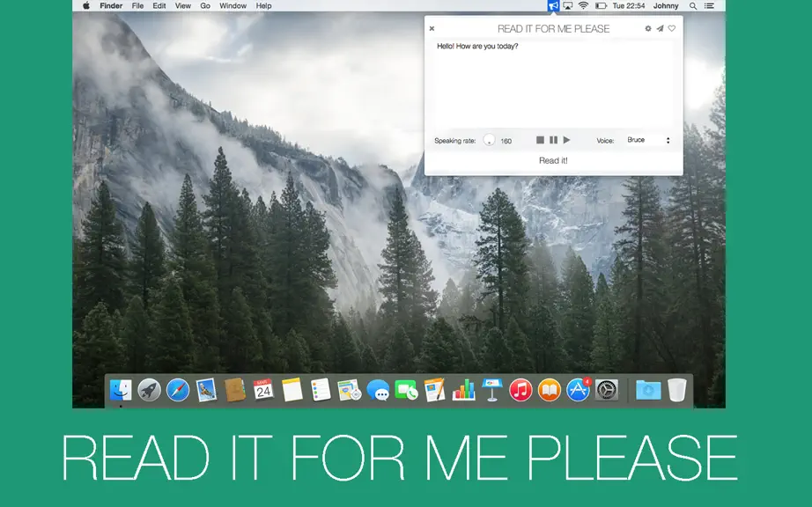Open the Voice dropdown showing Bruce
This screenshot has width=812, height=507.
click(648, 140)
